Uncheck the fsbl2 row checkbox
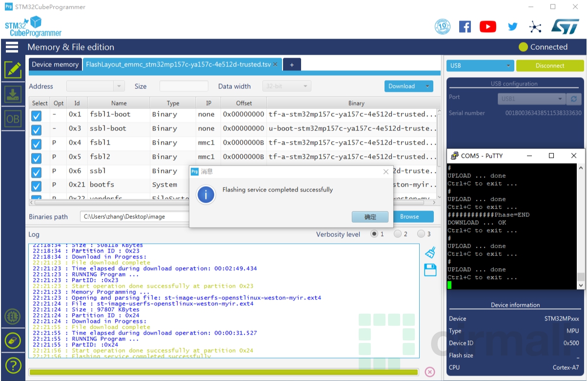588x381 pixels. [x=36, y=158]
